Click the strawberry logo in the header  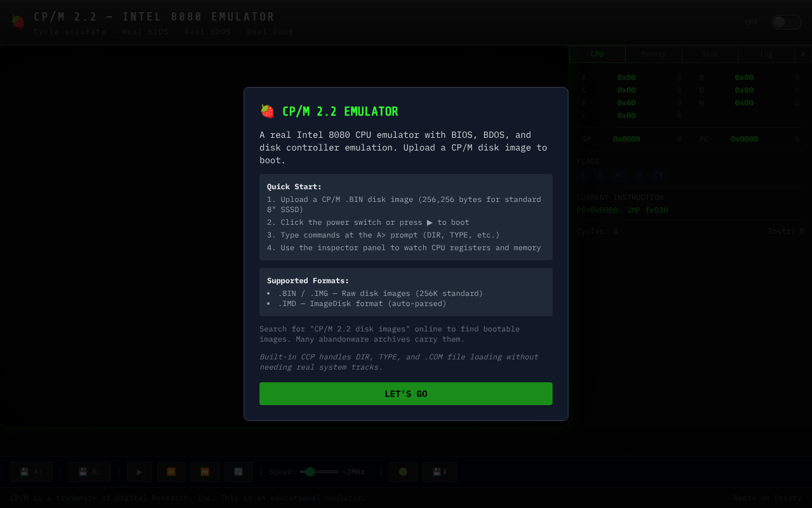18,22
